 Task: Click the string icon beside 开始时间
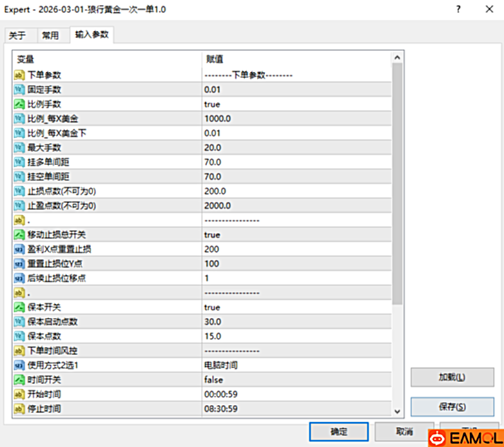(x=19, y=394)
